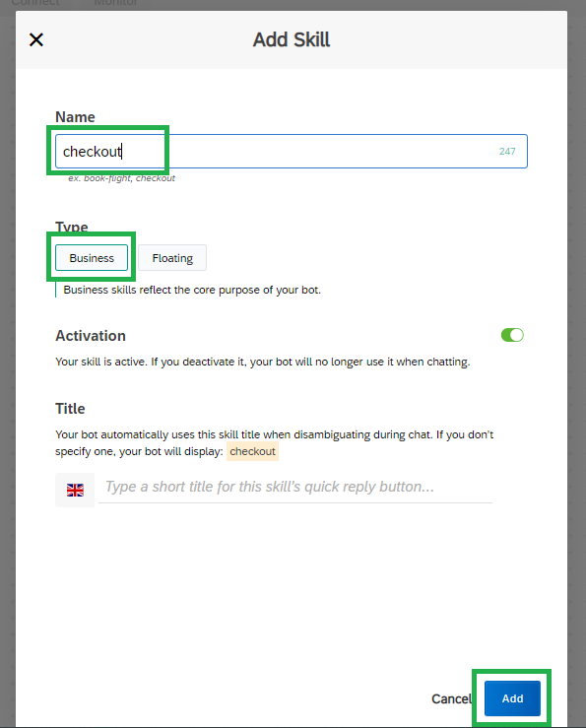Select the Floating skill type

(172, 258)
